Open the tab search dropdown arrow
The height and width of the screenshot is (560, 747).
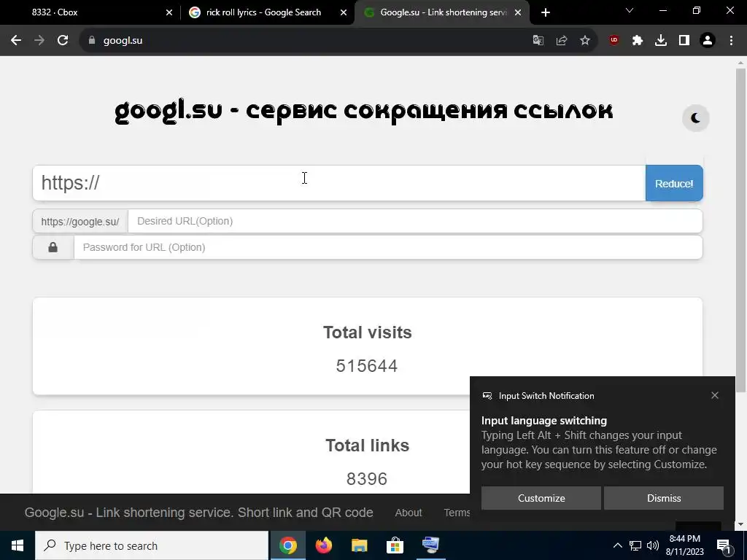coord(630,10)
